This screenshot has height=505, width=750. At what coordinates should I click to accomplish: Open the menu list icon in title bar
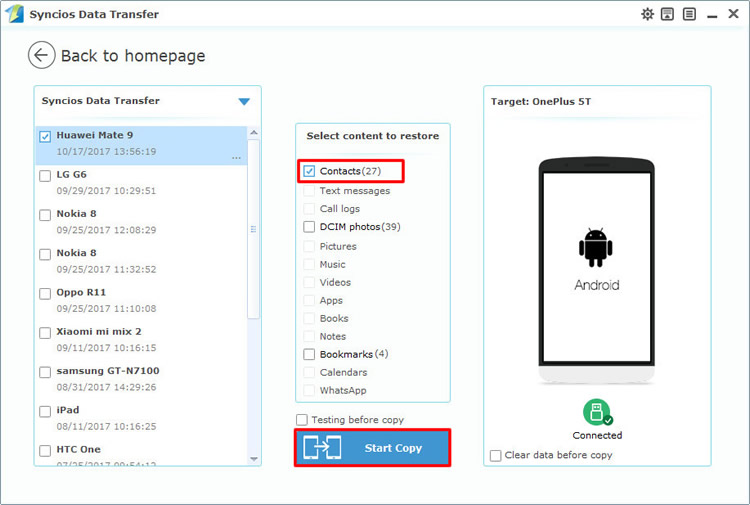pos(689,14)
